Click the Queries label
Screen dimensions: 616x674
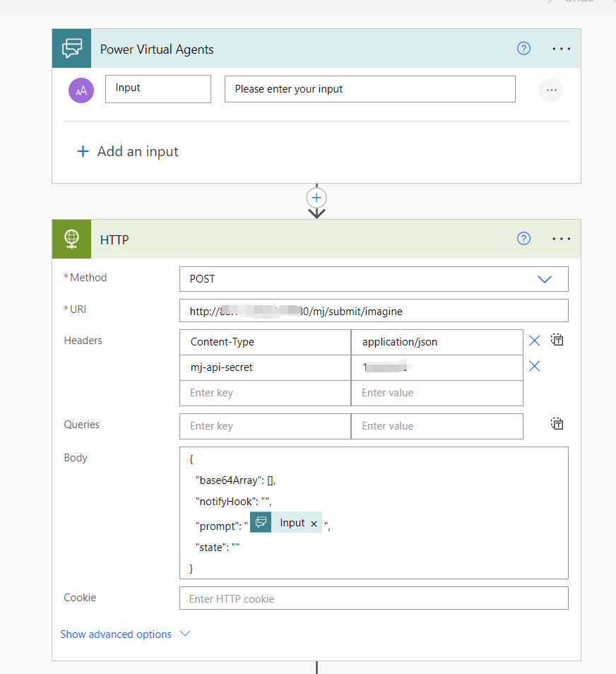click(x=82, y=425)
